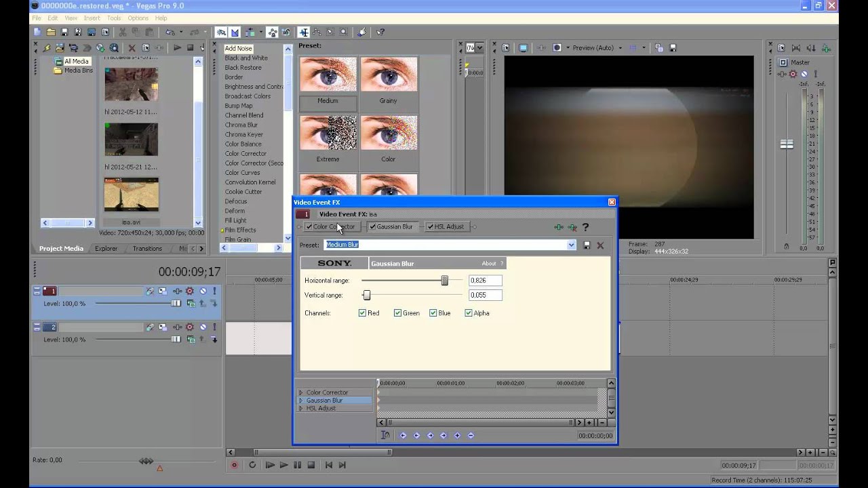Click the Vertical range value field
The height and width of the screenshot is (488, 868).
click(x=486, y=296)
